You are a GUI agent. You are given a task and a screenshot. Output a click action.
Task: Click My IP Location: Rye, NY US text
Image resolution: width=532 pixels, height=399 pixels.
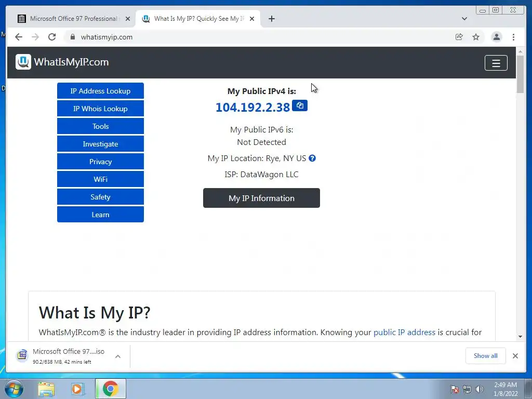(257, 158)
